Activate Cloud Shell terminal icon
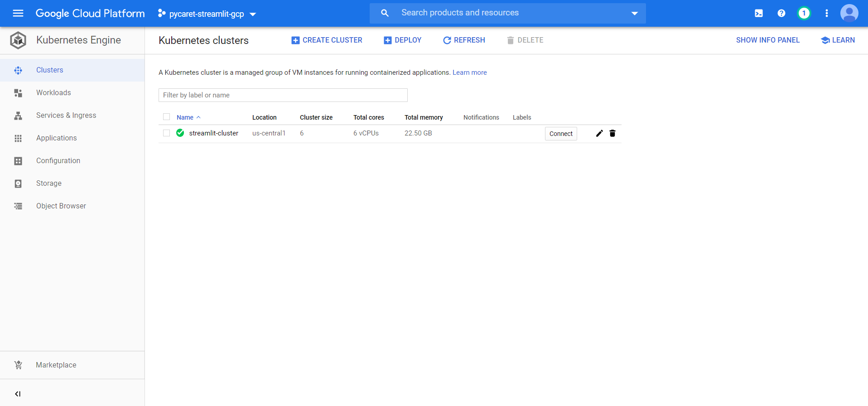The height and width of the screenshot is (406, 868). [759, 13]
